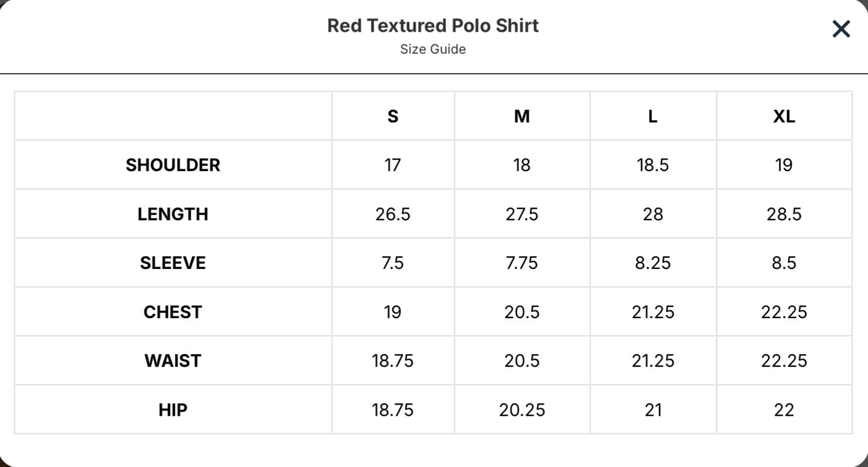
Task: Click the XL size column header
Action: click(x=784, y=116)
